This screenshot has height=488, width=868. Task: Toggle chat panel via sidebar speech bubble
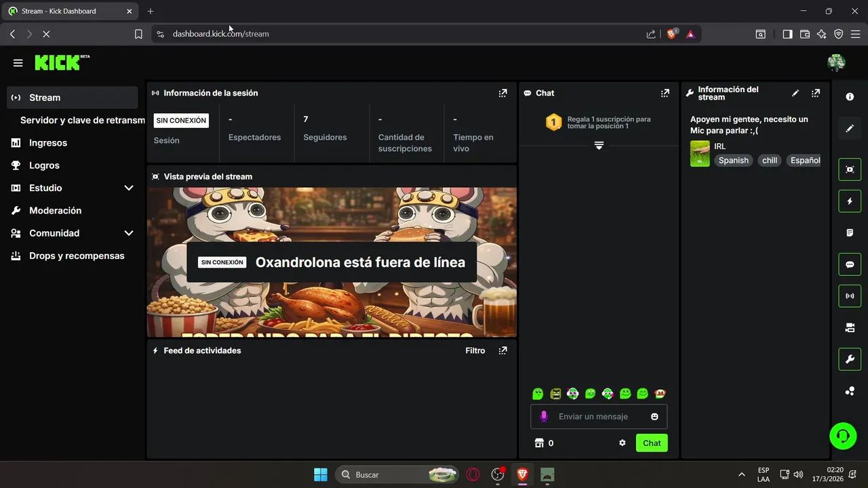point(850,264)
